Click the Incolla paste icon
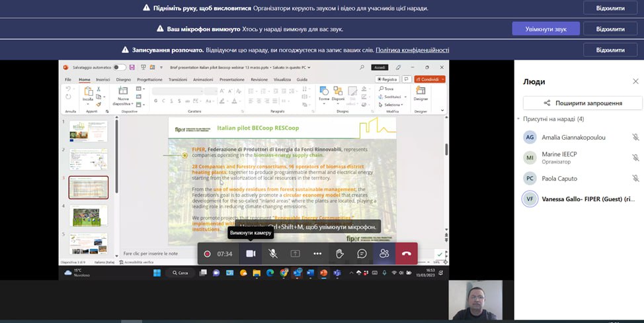 point(88,91)
